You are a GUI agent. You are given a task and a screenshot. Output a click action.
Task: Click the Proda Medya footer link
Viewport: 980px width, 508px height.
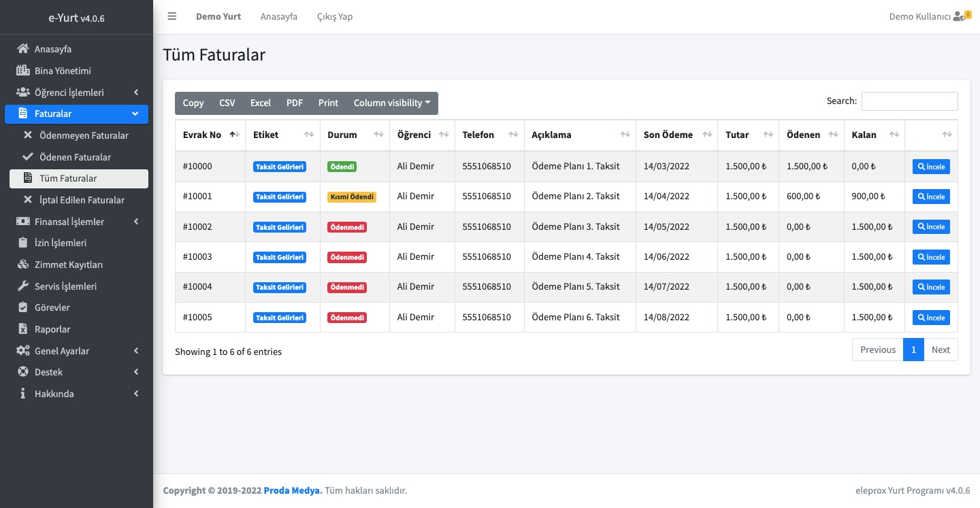(293, 490)
